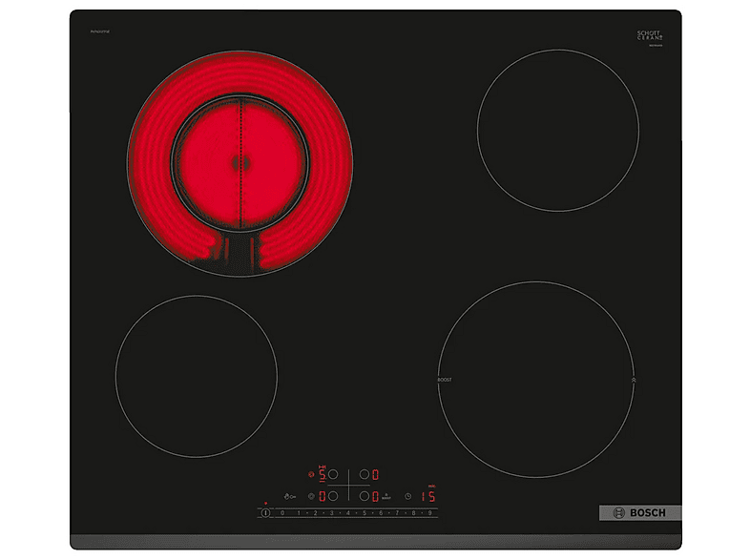This screenshot has width=750, height=560.
Task: Select the front-left cooking zone circle
Action: click(x=333, y=496)
